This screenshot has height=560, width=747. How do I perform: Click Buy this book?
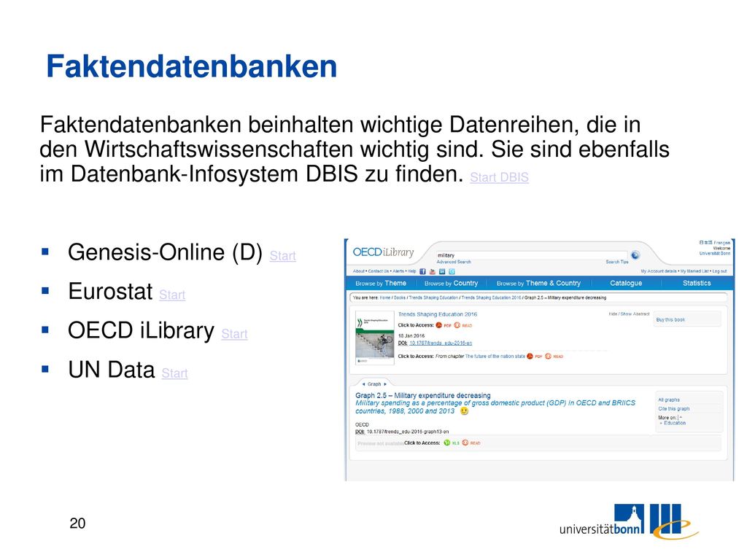(x=670, y=319)
